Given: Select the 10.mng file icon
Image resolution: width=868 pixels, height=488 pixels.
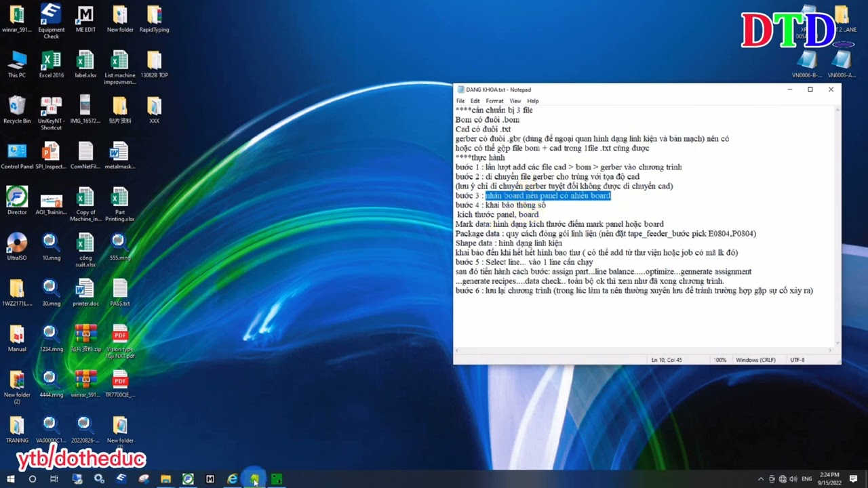Looking at the screenshot, I should click(51, 247).
